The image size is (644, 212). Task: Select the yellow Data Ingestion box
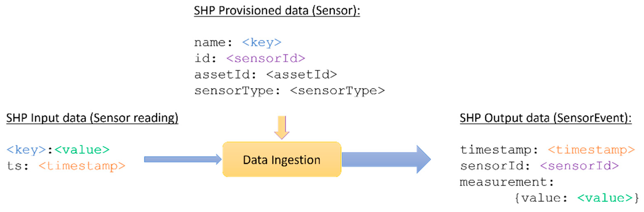pos(282,160)
